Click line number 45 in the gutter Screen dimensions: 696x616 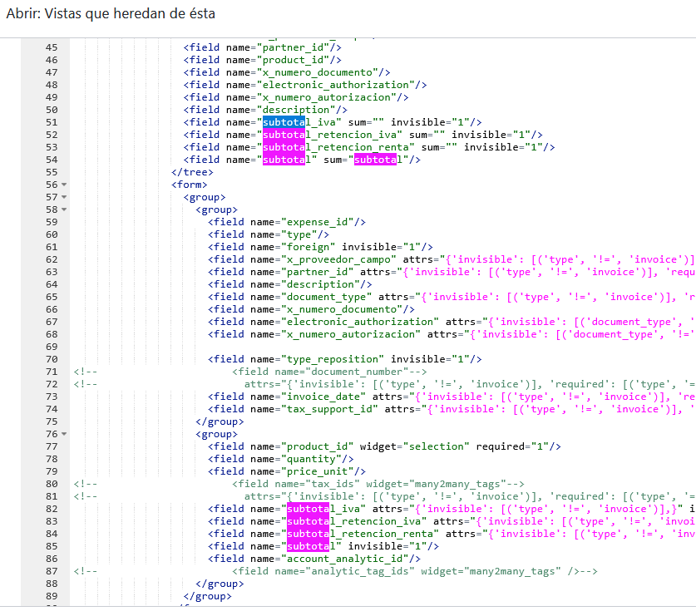(x=52, y=47)
